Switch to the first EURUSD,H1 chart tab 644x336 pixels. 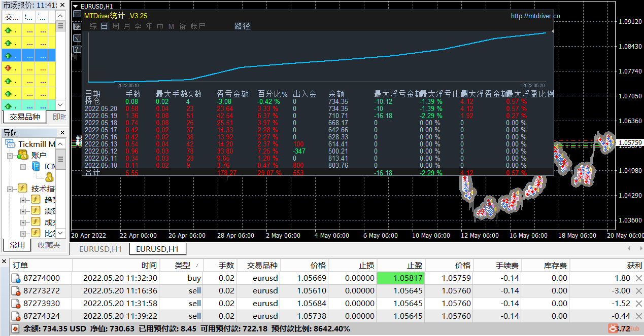tap(100, 249)
